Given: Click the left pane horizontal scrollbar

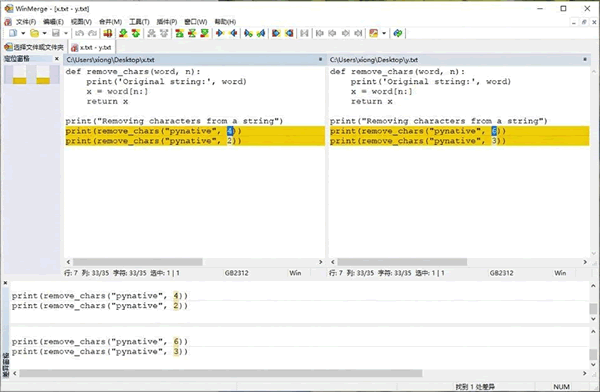Looking at the screenshot, I should (x=194, y=262).
